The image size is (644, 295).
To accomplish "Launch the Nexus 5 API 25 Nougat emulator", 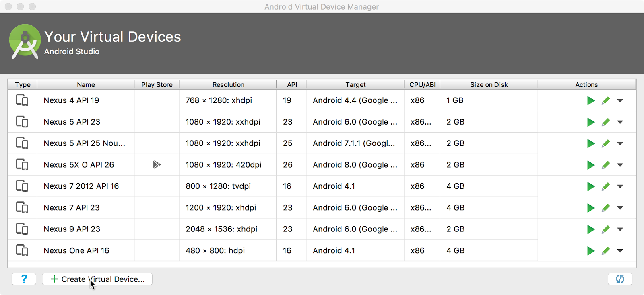I will 590,143.
